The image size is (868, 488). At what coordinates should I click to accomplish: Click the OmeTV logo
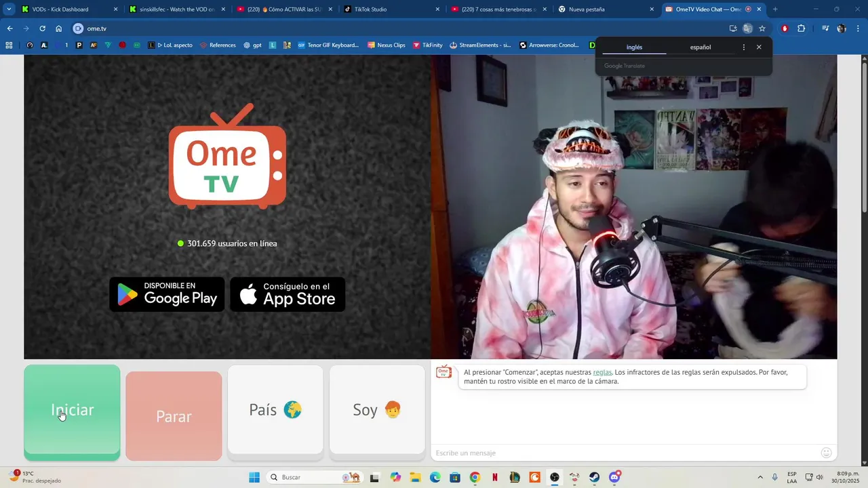coord(227,157)
